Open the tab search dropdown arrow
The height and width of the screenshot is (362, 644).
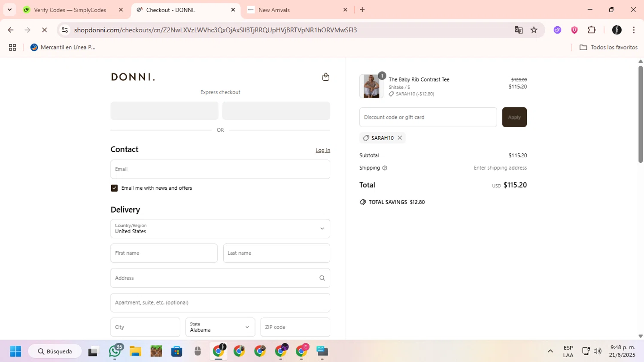coord(9,10)
